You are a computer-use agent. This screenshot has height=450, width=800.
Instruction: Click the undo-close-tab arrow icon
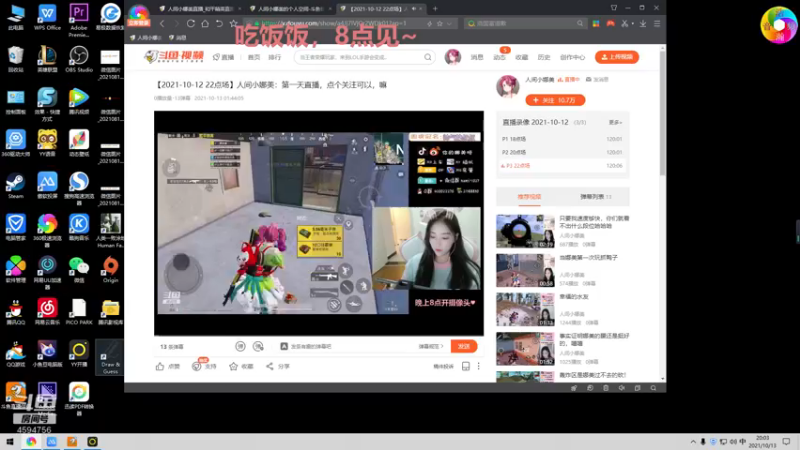[x=219, y=23]
